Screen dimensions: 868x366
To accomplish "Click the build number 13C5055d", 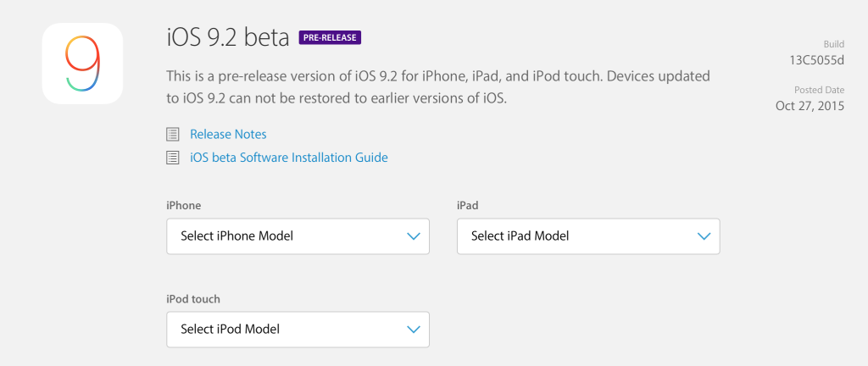I will (x=815, y=59).
